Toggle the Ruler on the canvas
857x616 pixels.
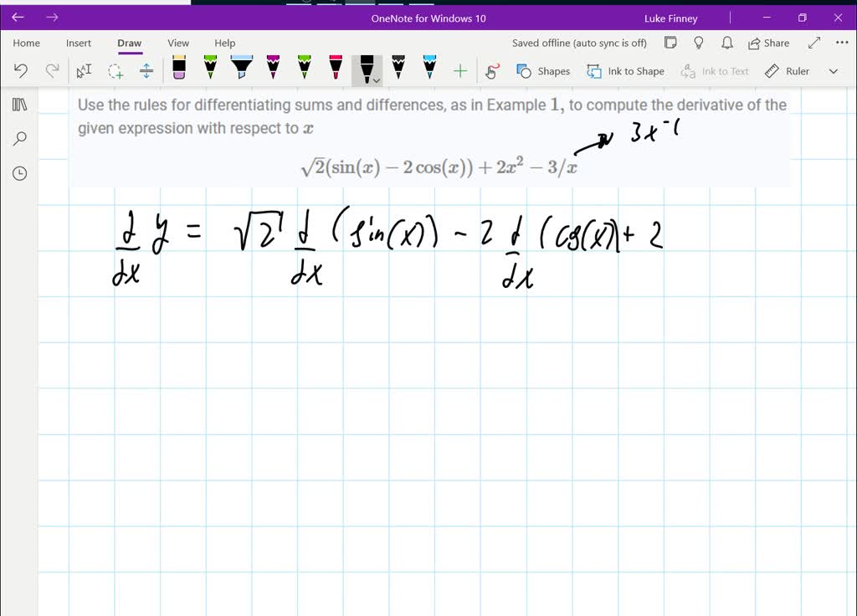787,71
